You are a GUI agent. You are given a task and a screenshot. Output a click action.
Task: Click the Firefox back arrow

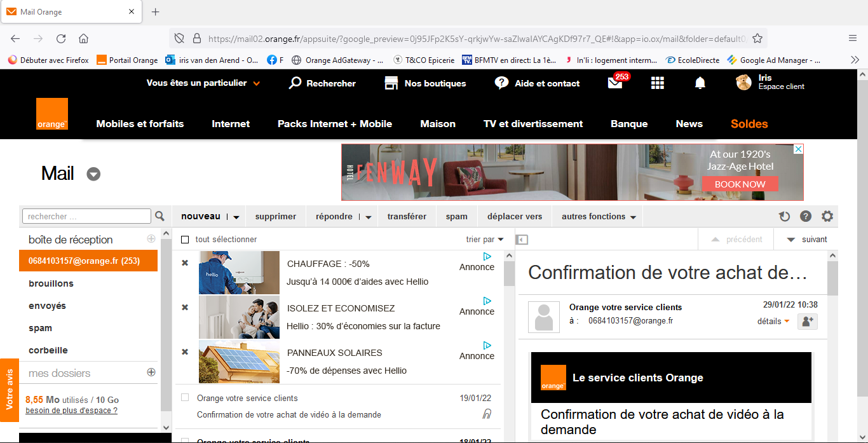(x=15, y=38)
